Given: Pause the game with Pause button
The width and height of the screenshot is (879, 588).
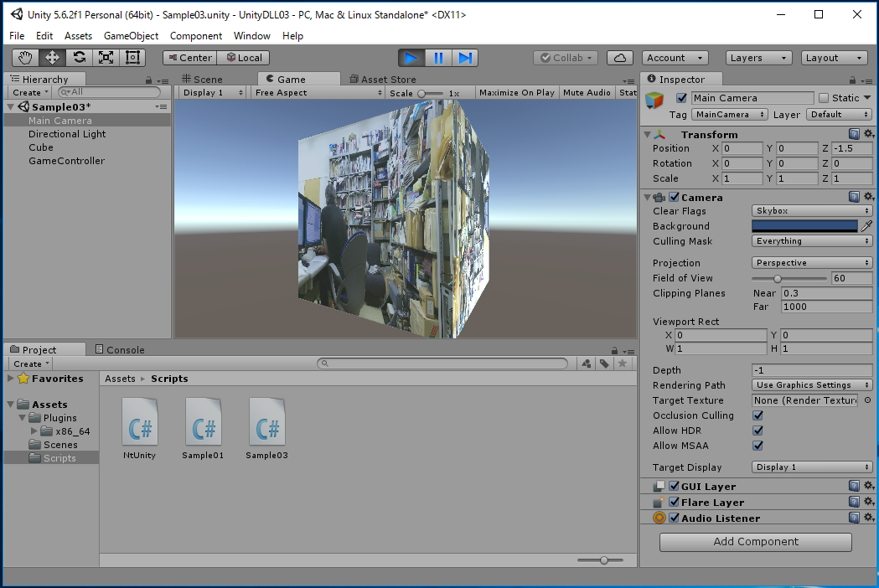Looking at the screenshot, I should coord(438,58).
